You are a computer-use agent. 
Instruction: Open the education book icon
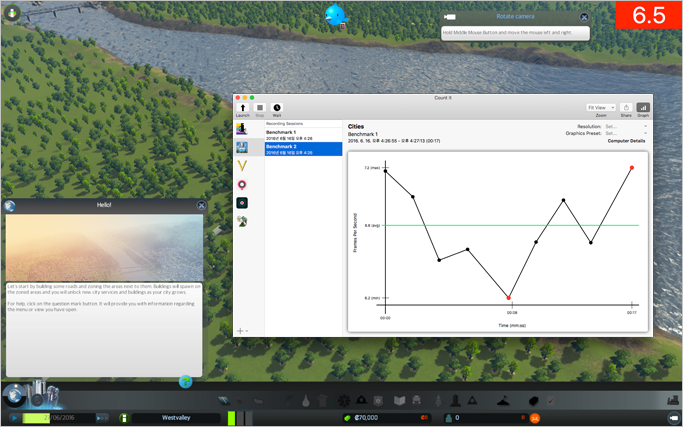399,400
